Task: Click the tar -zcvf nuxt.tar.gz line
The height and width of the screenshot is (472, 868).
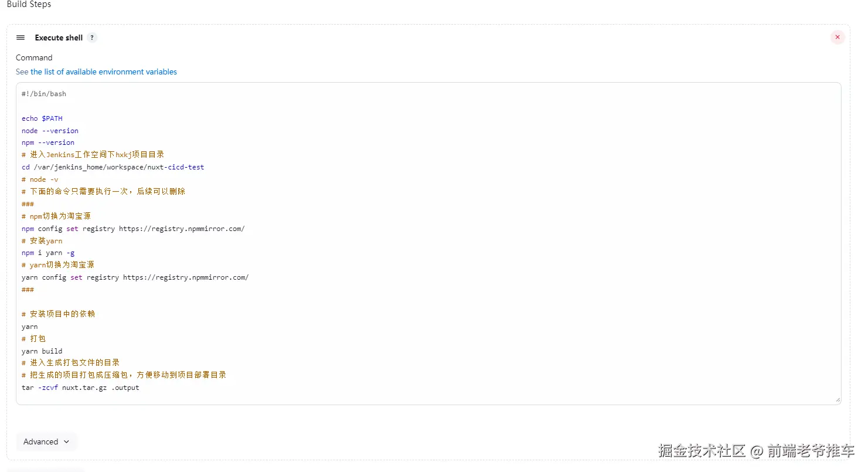Action: click(x=80, y=388)
